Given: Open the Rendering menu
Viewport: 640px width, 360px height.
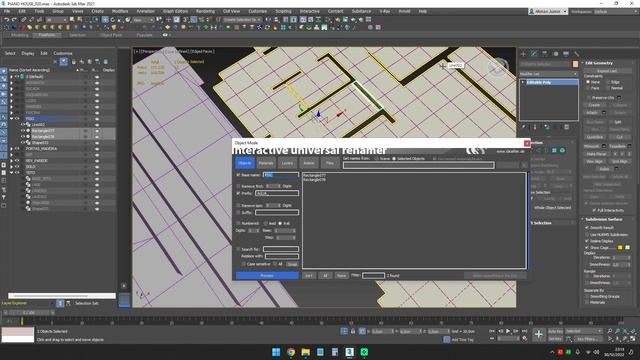Looking at the screenshot, I should tap(205, 11).
